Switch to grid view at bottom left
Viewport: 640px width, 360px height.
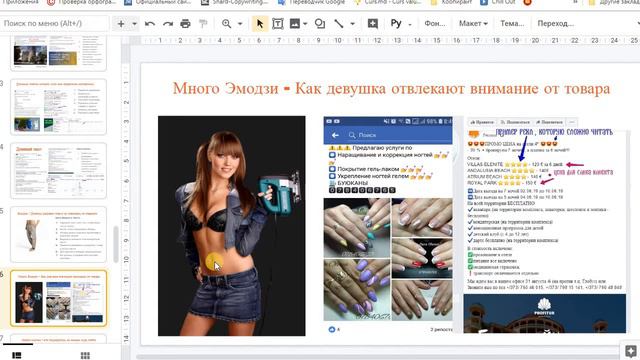(x=85, y=355)
